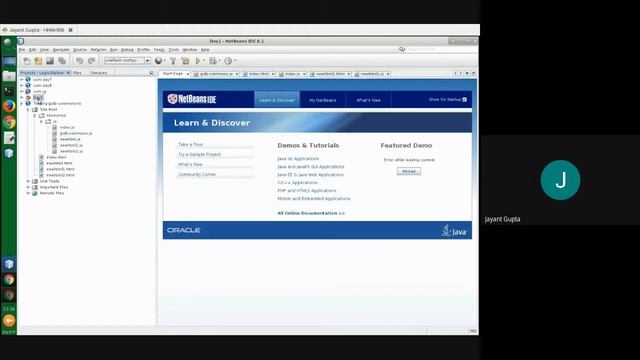Click the New File toolbar icon
Image resolution: width=640 pixels, height=360 pixels.
(x=27, y=61)
